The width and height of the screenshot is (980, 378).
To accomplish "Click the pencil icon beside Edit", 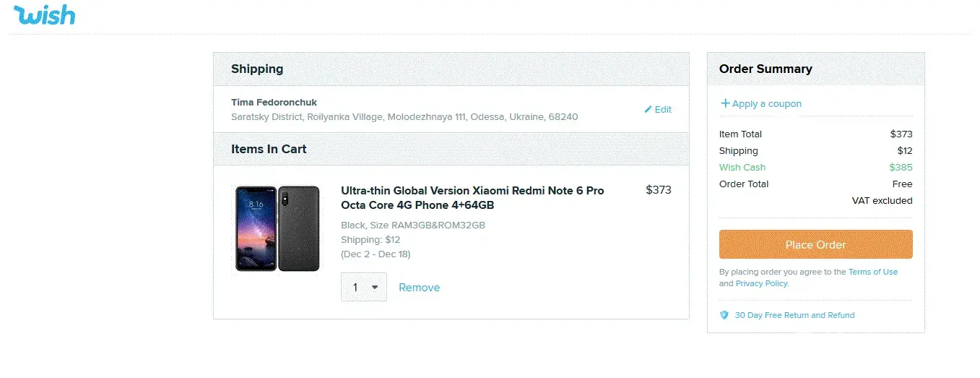I will tap(648, 110).
